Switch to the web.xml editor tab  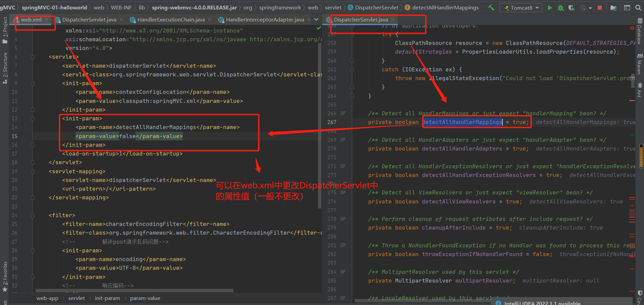tap(31, 20)
